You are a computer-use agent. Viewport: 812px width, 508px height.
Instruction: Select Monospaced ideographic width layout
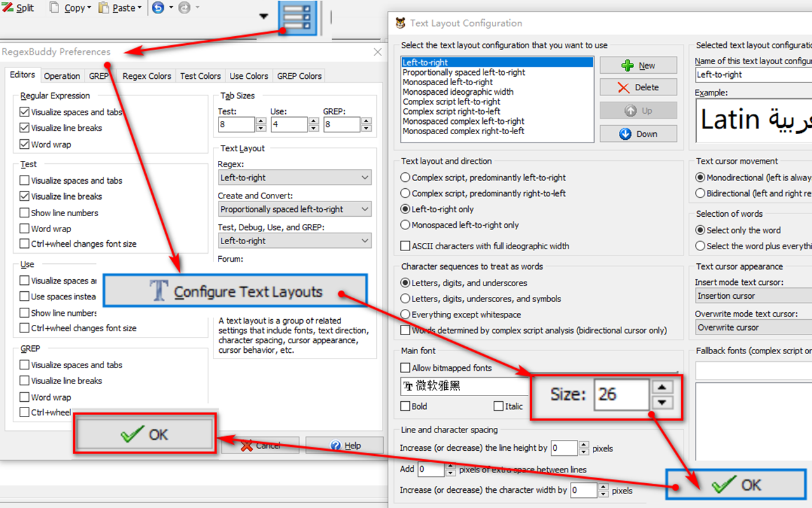[457, 92]
